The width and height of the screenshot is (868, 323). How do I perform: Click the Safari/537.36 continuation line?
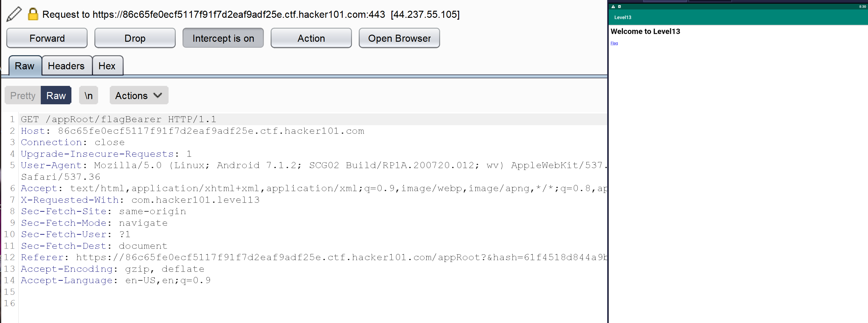point(61,177)
